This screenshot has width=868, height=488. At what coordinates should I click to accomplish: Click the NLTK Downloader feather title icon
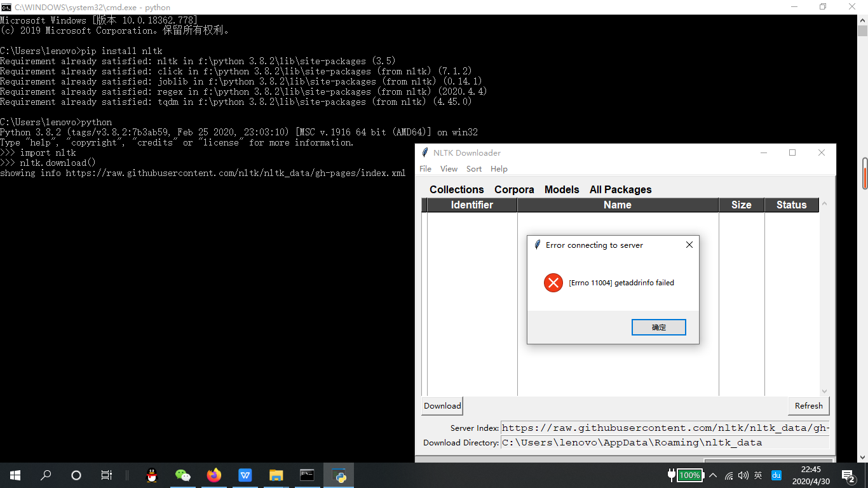click(x=425, y=152)
